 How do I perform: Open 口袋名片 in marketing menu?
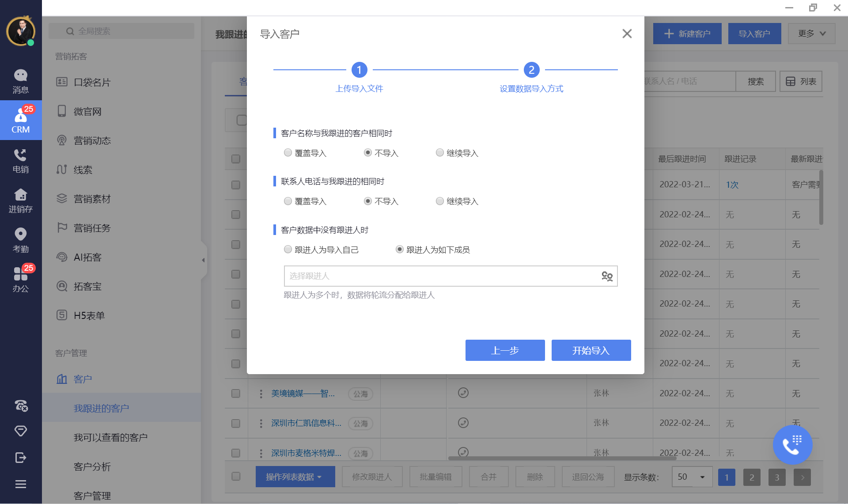[x=92, y=82]
